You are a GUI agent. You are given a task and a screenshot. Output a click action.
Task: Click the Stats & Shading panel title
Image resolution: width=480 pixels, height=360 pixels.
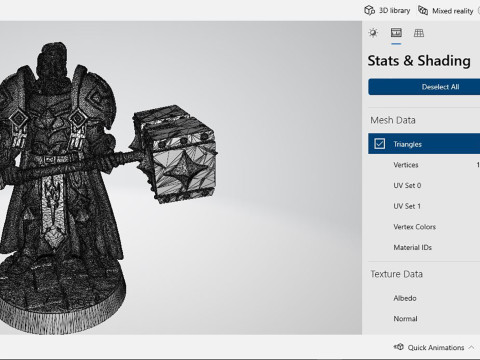tap(419, 61)
